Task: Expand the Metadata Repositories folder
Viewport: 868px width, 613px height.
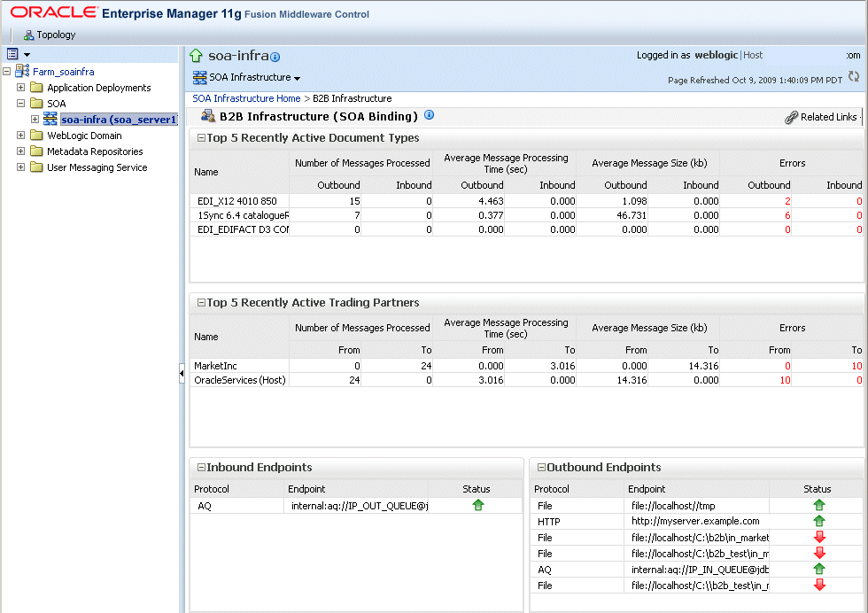Action: (x=20, y=151)
